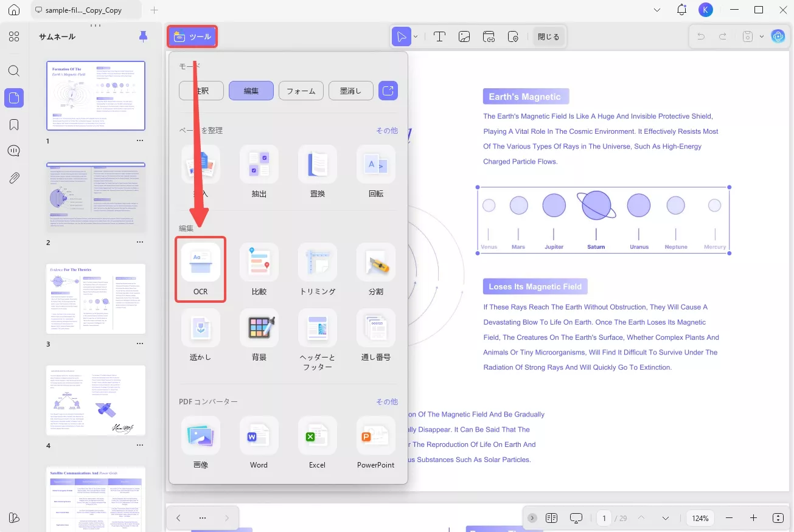The image size is (794, 532).
Task: Select the トリミング crop tool
Action: [317, 269]
